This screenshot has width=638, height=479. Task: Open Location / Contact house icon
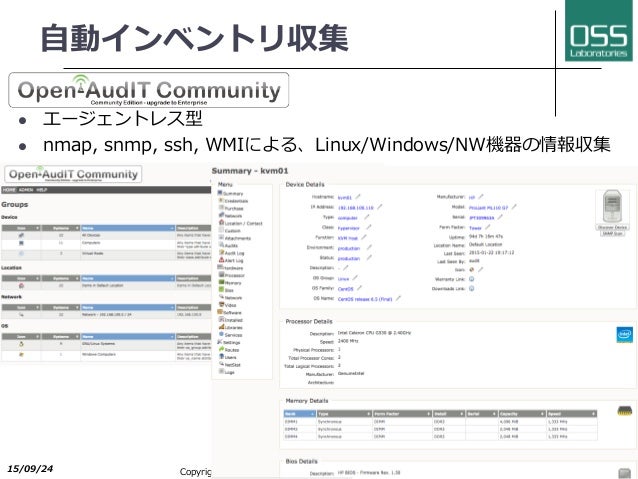pos(221,223)
